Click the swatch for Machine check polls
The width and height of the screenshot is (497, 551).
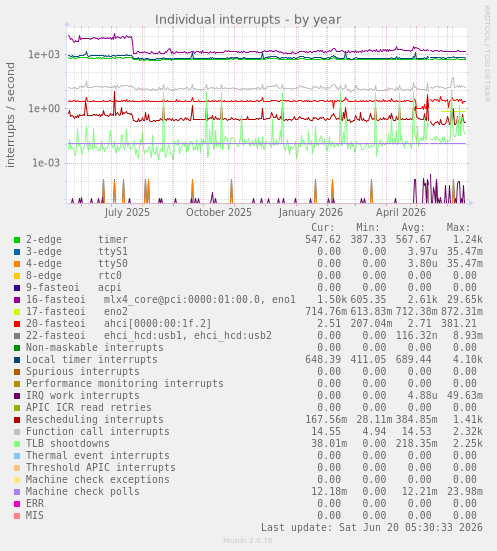click(17, 492)
